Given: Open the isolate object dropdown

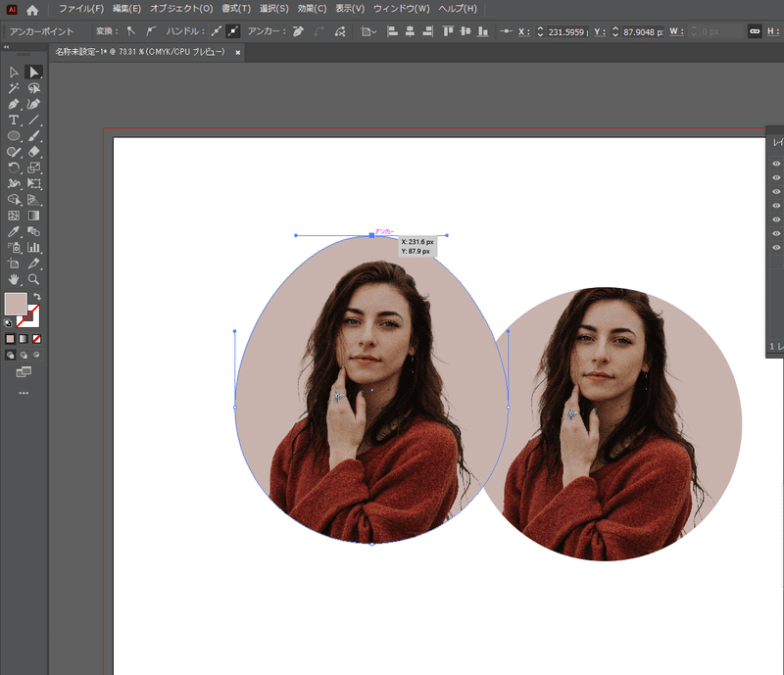Looking at the screenshot, I should point(368,31).
